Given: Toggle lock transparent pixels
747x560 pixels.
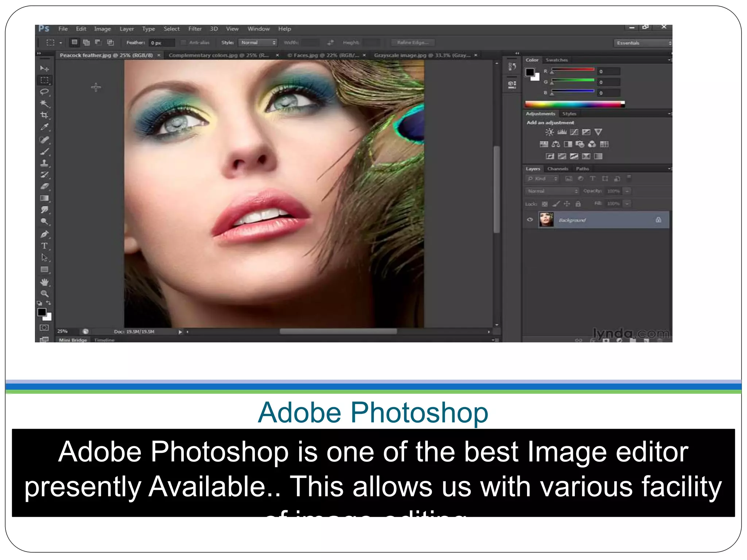Looking at the screenshot, I should coord(545,204).
